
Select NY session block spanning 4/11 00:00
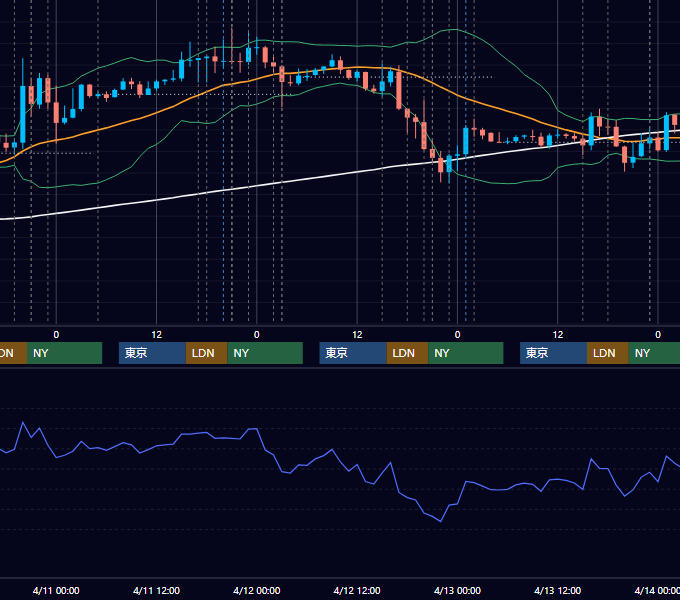click(x=64, y=353)
